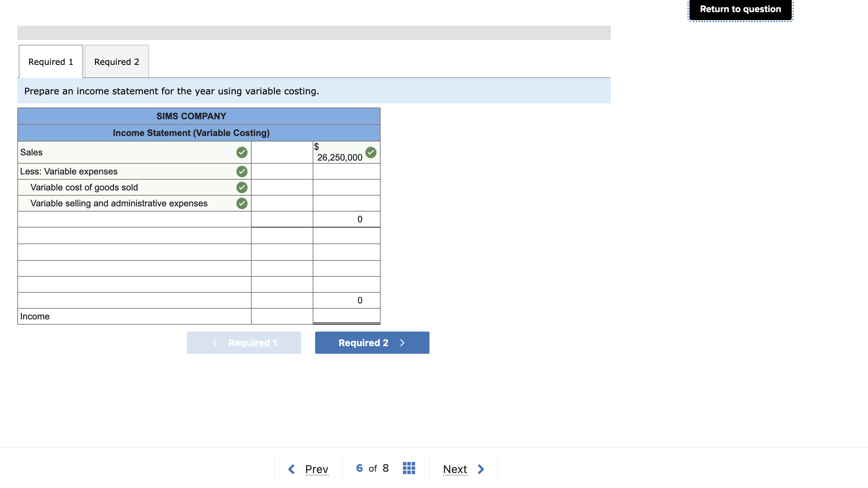
Task: Click the Prev left arrow chevron
Action: pos(292,469)
